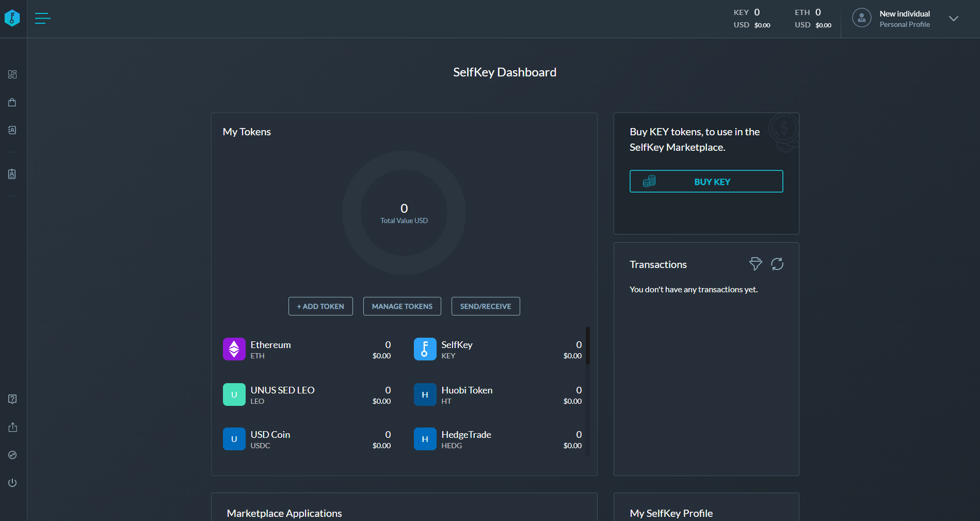This screenshot has width=980, height=521.
Task: Click the token list scrollbar
Action: click(x=588, y=345)
